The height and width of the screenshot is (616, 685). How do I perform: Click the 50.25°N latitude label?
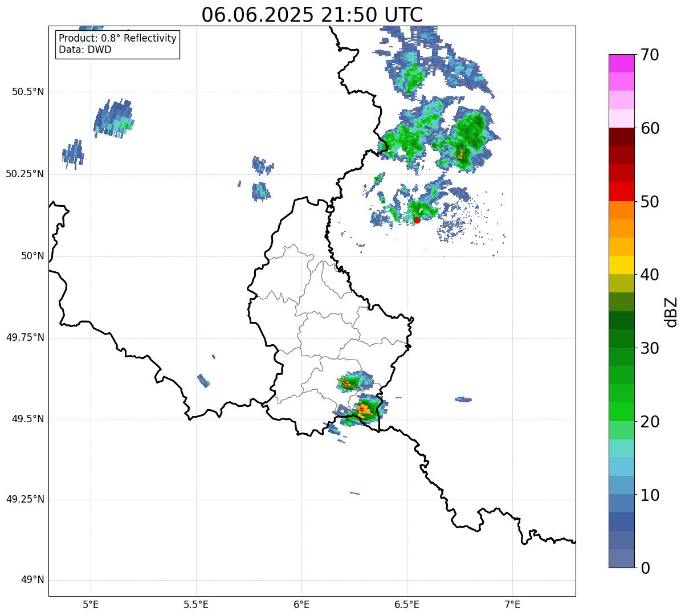[x=25, y=174]
